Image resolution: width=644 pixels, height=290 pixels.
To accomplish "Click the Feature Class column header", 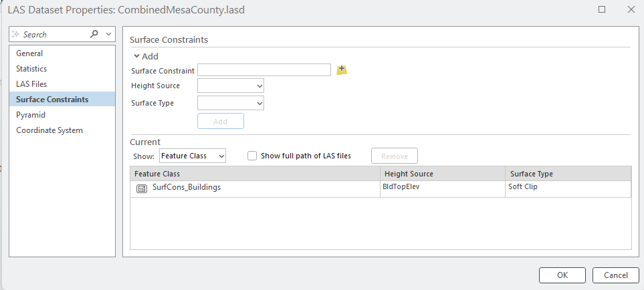I will pyautogui.click(x=255, y=174).
